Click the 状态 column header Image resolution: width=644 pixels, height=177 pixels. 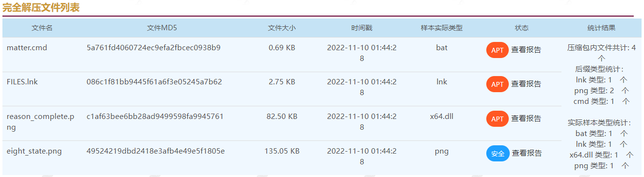click(521, 28)
